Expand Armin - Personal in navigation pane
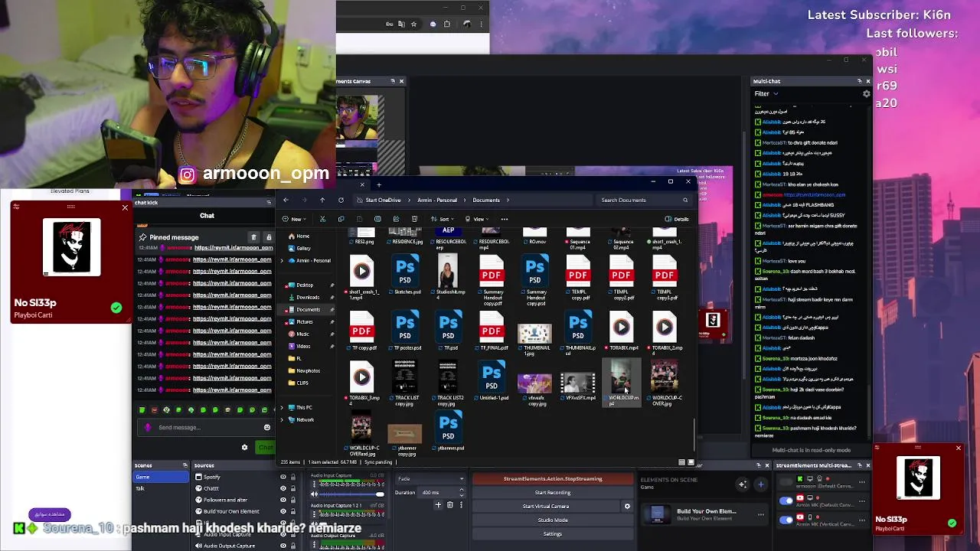The height and width of the screenshot is (551, 980). 281,261
